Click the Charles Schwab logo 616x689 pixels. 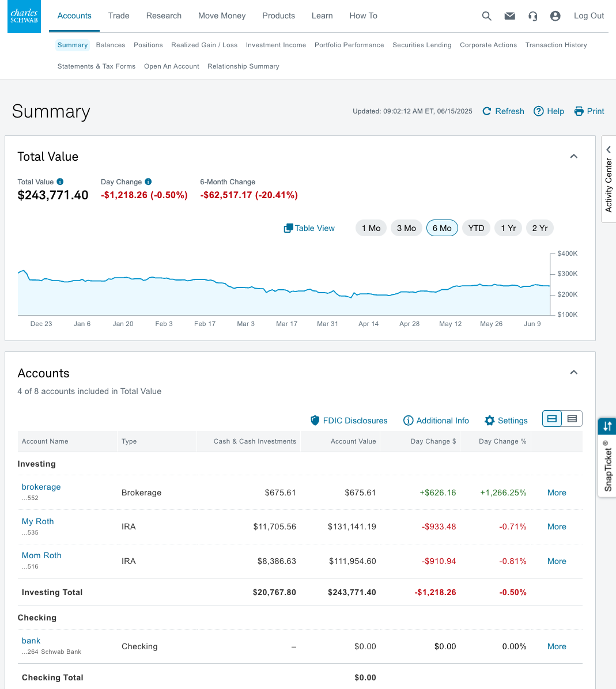click(x=24, y=16)
